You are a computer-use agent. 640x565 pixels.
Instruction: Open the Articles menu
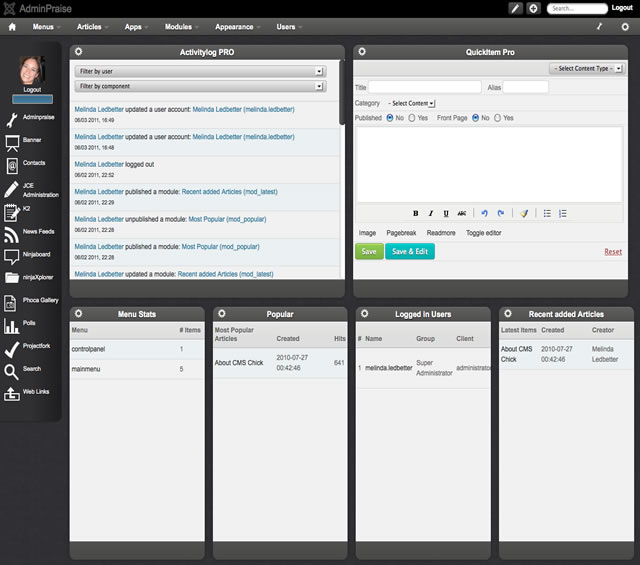click(x=93, y=27)
